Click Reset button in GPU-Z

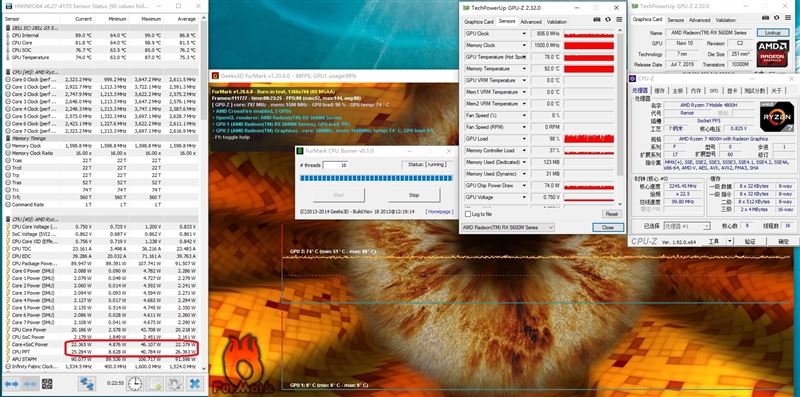coord(611,214)
